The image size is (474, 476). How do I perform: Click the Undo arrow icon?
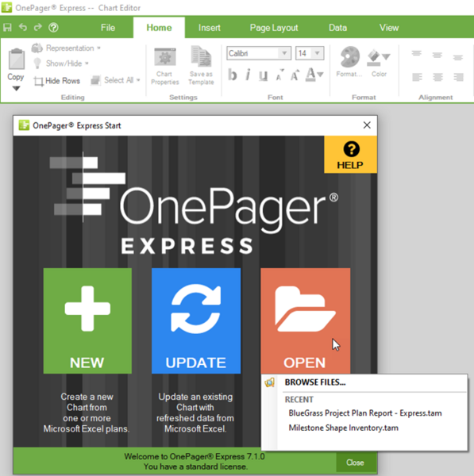coord(23,27)
